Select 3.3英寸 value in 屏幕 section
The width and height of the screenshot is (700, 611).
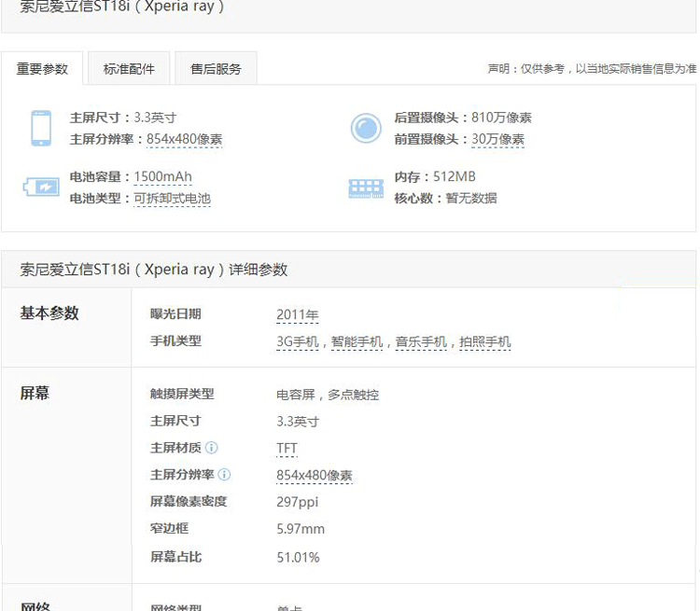(298, 422)
